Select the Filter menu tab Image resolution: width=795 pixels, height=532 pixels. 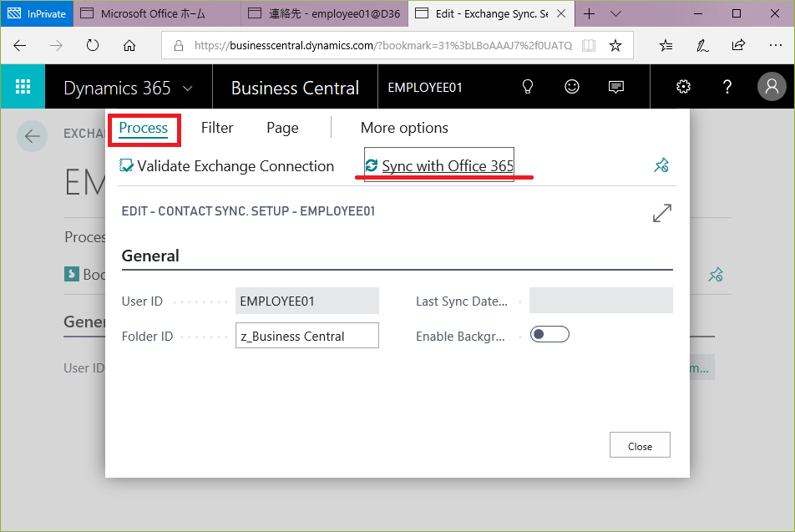tap(217, 128)
